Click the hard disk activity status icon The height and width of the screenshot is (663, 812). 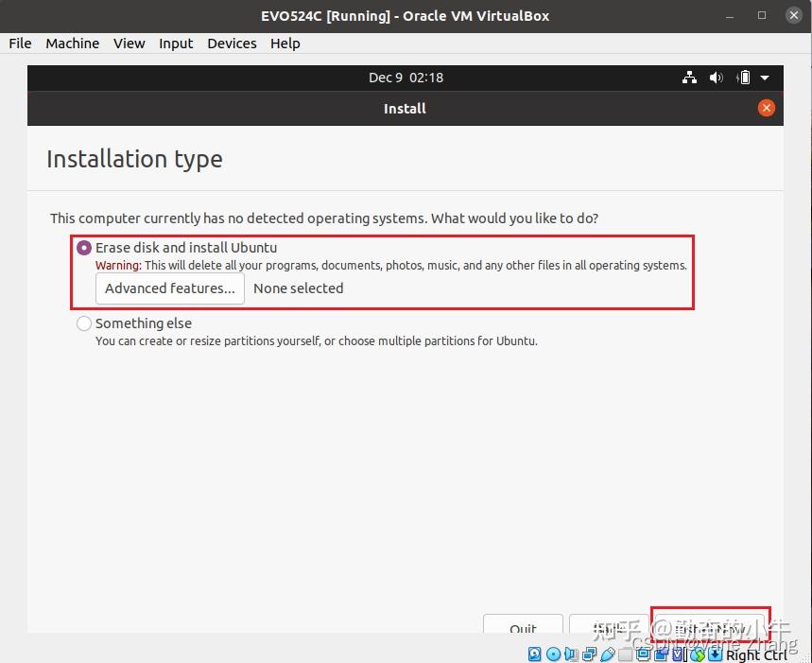[x=535, y=654]
